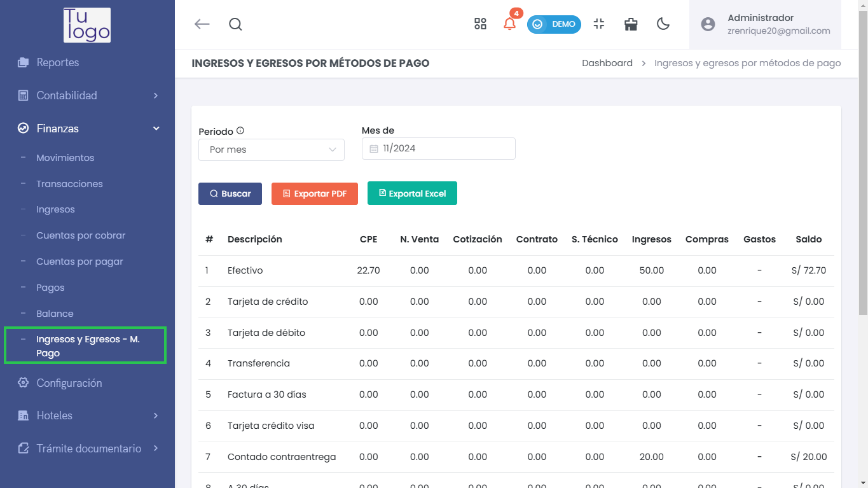Image resolution: width=868 pixels, height=488 pixels.
Task: Click the Mes de date field
Action: tap(439, 149)
